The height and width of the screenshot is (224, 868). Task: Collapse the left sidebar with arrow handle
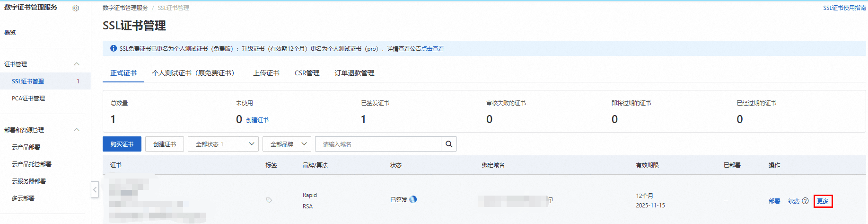(95, 190)
